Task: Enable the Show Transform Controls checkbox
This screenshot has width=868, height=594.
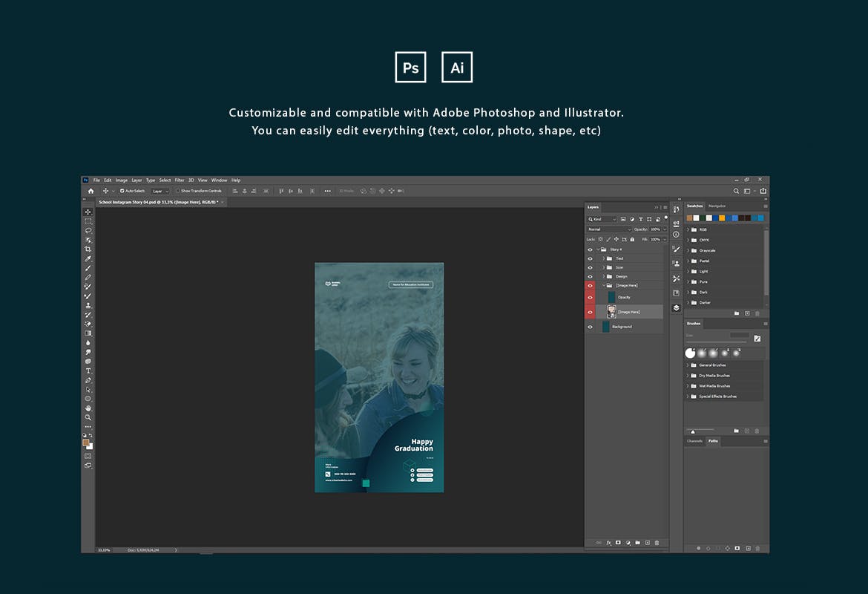Action: point(178,191)
